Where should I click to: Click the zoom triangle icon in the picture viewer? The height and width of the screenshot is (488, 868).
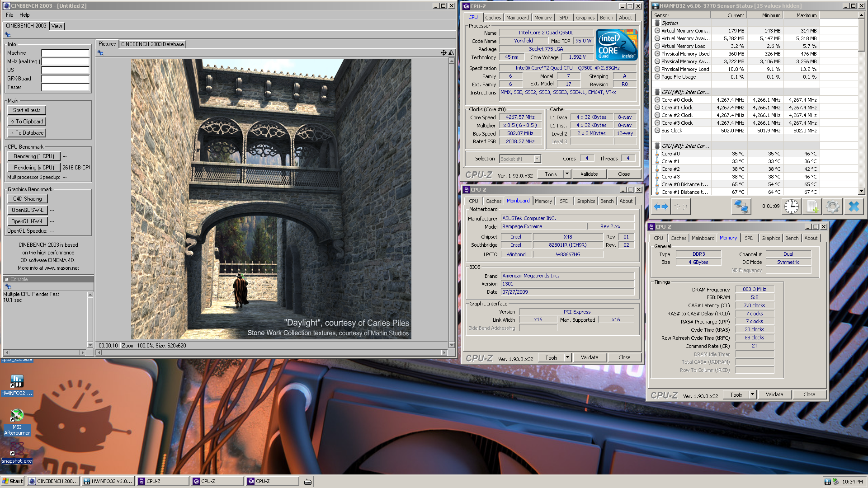451,53
